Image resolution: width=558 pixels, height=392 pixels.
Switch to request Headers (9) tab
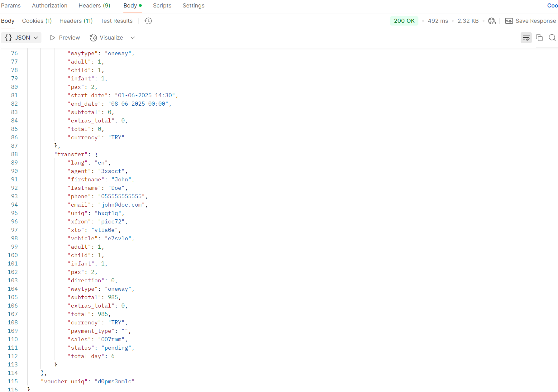(94, 6)
